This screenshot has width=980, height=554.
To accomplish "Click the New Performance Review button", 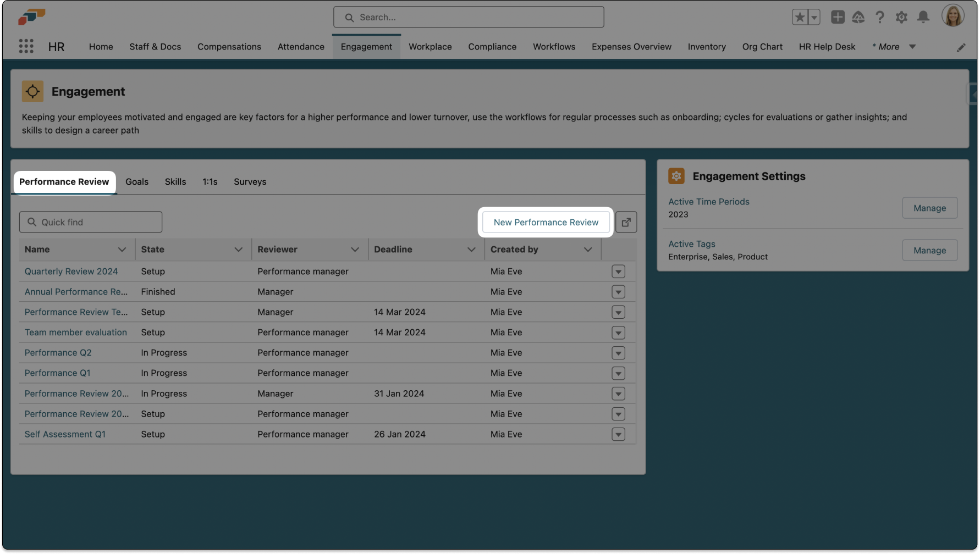I will pyautogui.click(x=546, y=222).
